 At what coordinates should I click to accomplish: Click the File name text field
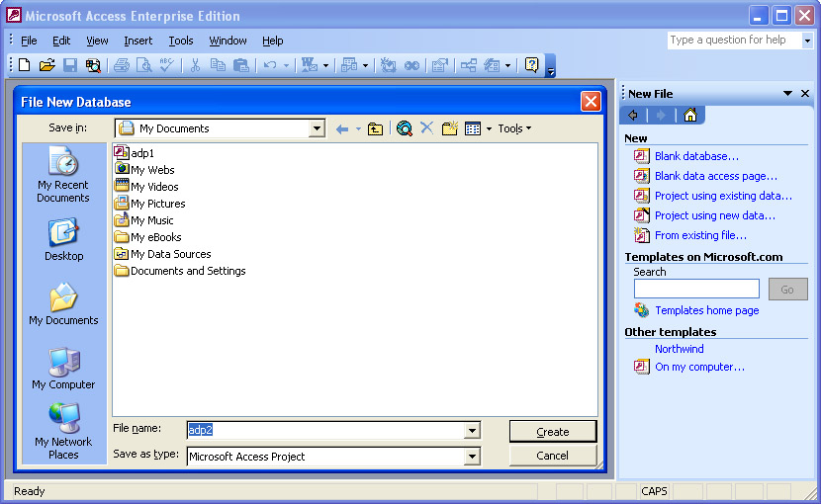(324, 430)
